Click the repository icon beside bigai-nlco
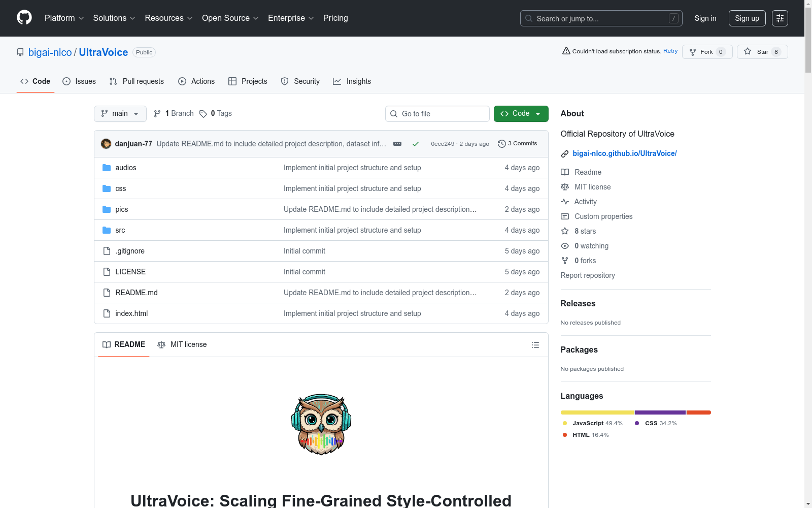 pyautogui.click(x=20, y=52)
